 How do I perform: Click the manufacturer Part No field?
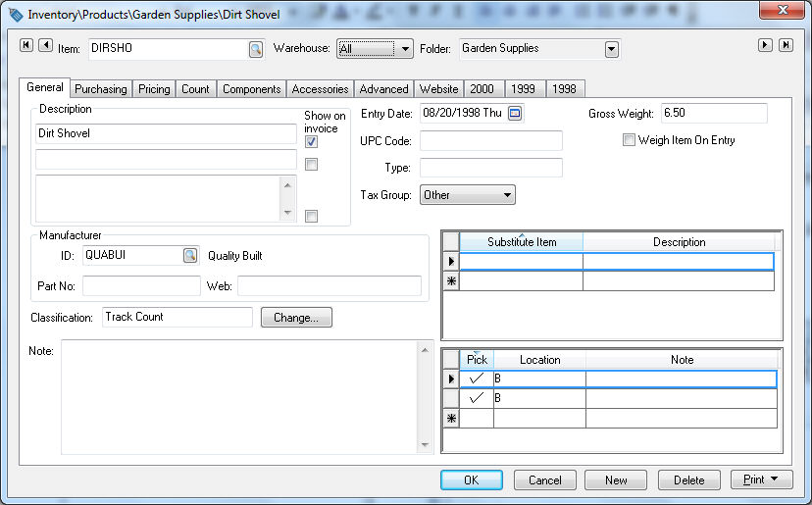141,286
